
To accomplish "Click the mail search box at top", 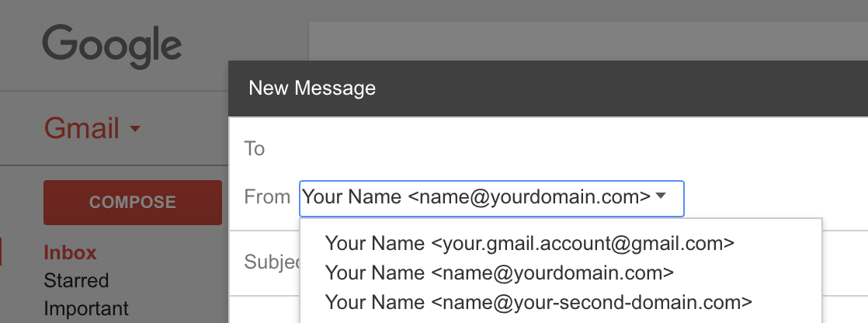I will (x=588, y=42).
